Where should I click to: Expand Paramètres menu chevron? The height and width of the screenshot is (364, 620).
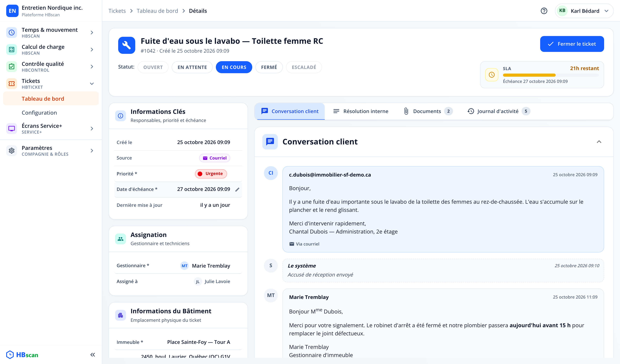(x=92, y=150)
